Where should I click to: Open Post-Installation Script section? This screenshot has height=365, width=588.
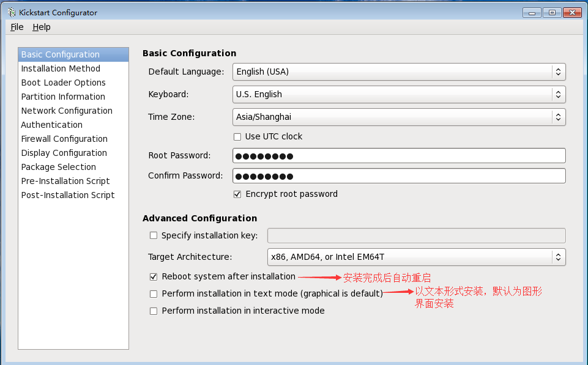[73, 195]
